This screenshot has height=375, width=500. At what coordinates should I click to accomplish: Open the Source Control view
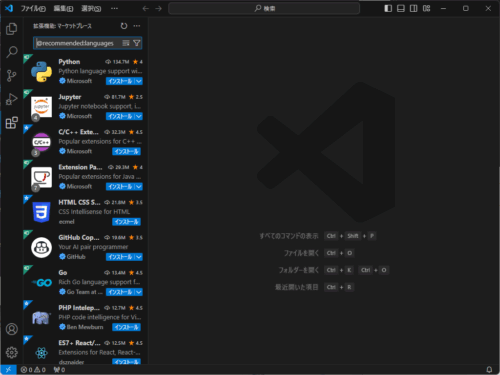pyautogui.click(x=12, y=76)
